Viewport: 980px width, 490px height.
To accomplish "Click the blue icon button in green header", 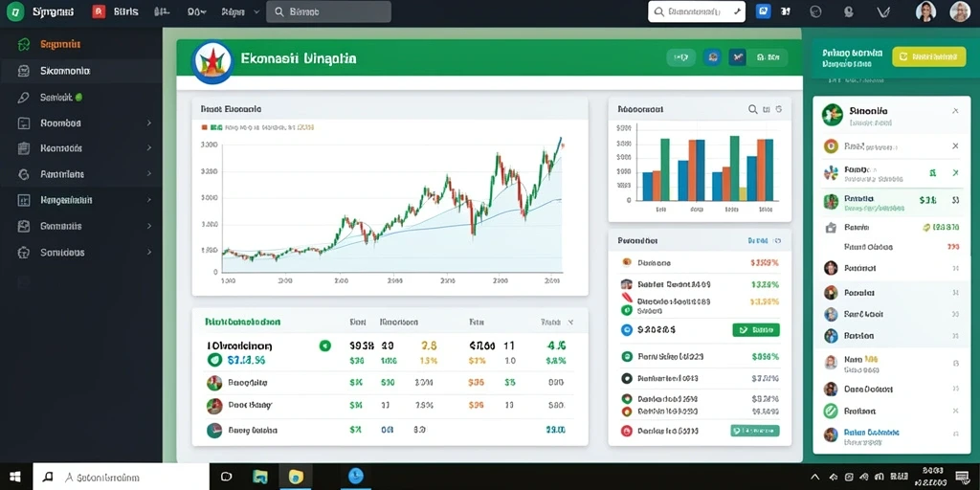I will [712, 57].
